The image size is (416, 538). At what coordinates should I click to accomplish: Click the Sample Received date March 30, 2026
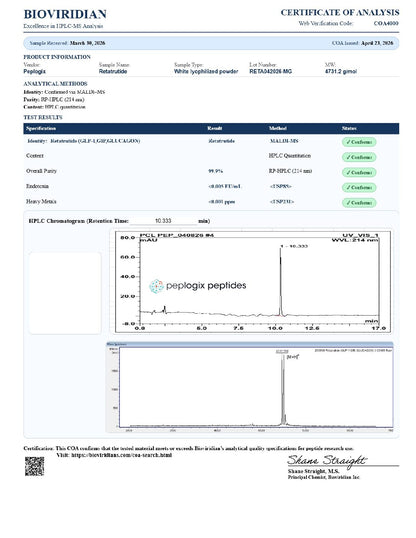[87, 43]
